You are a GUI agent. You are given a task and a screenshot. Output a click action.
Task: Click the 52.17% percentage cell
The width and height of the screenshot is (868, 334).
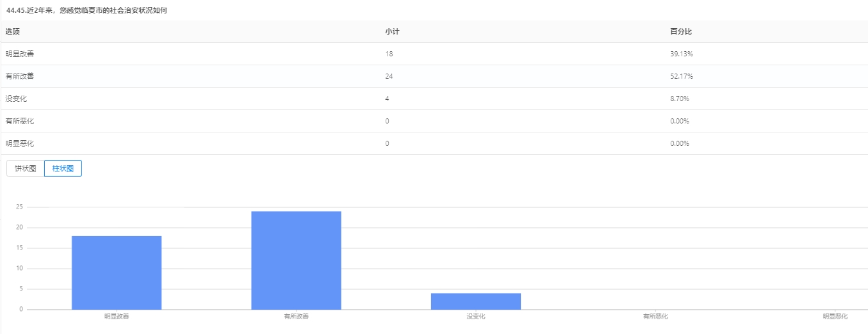pos(682,76)
